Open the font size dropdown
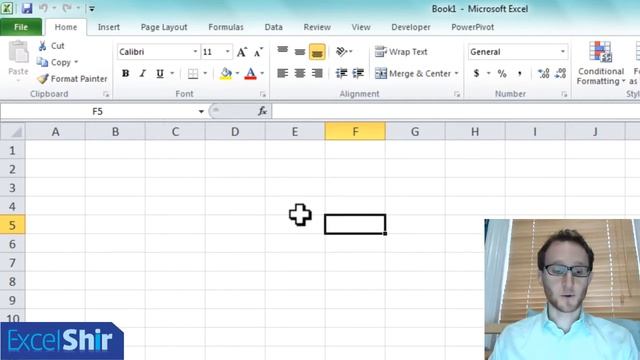This screenshot has height=360, width=640. (x=227, y=52)
